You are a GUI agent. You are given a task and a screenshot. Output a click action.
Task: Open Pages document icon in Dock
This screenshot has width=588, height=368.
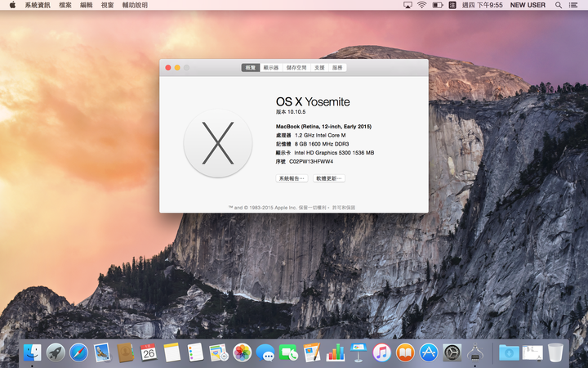pyautogui.click(x=312, y=352)
